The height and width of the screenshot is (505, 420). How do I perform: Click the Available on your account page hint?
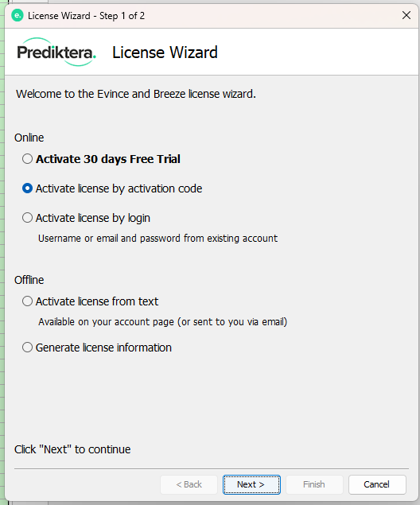click(162, 322)
